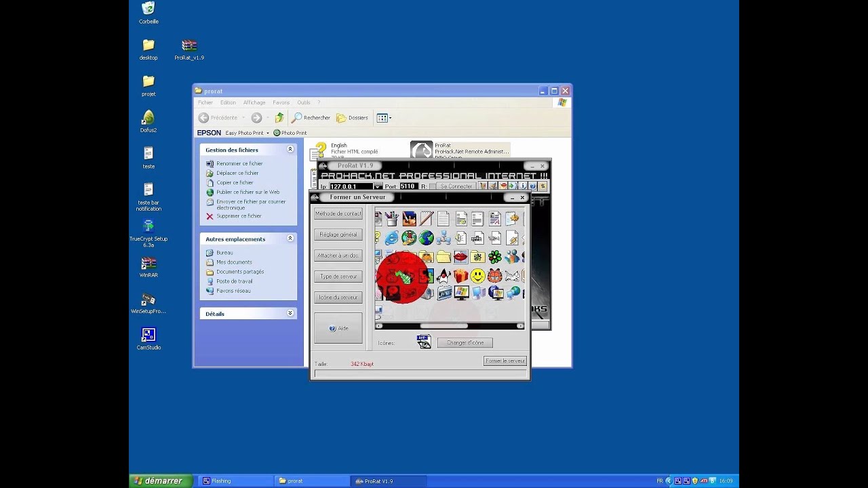Viewport: 868px width, 488px height.
Task: Click the green arrow icon in ProRat toolbar
Action: click(x=513, y=186)
